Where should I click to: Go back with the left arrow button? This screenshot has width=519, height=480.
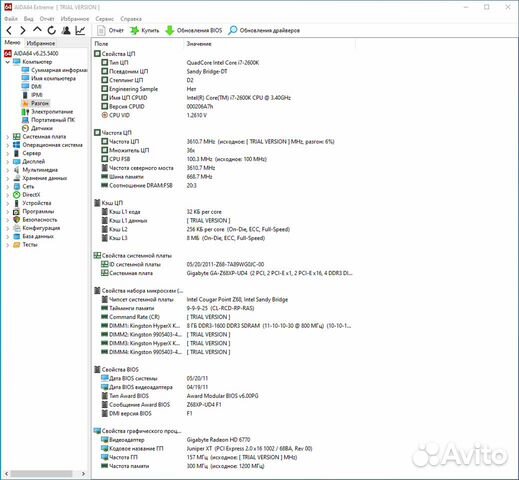[x=9, y=31]
